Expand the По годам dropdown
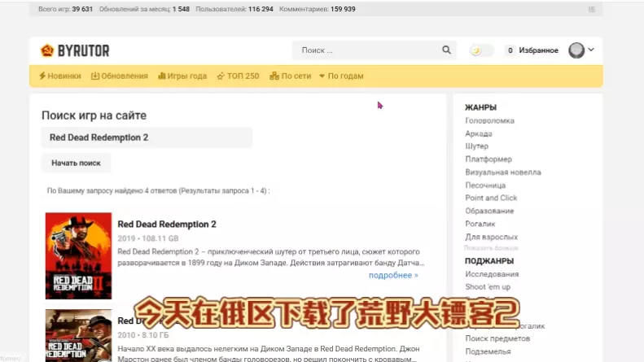 pos(341,76)
